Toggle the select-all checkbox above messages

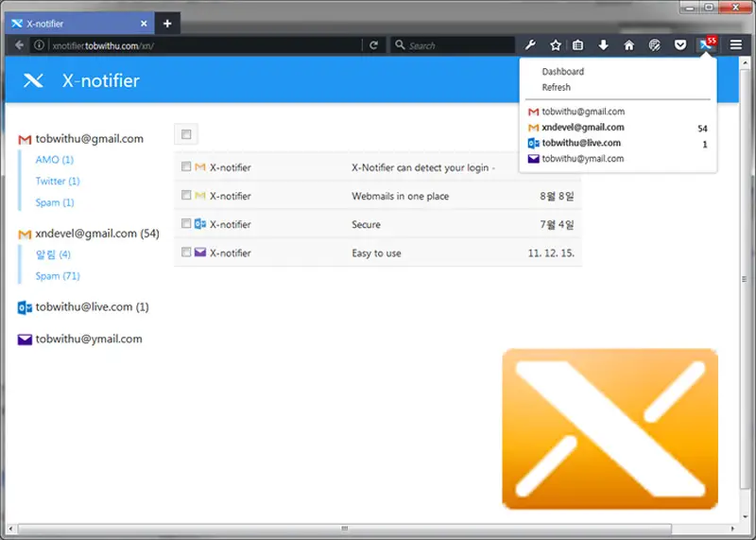click(186, 134)
